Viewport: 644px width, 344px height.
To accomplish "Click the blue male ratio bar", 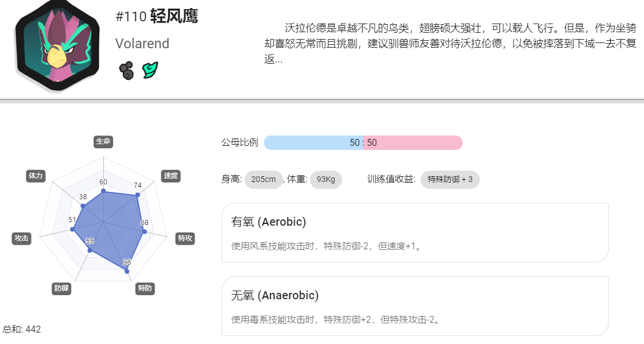I will coord(314,142).
